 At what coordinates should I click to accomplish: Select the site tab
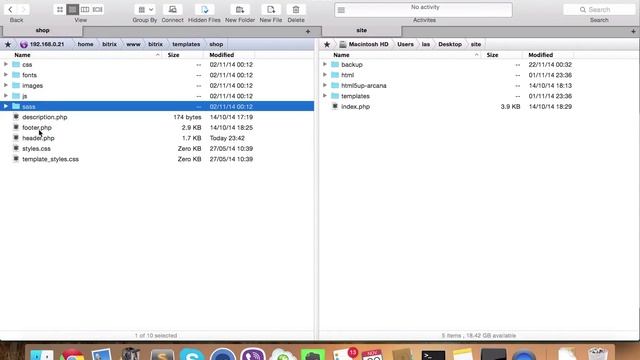pyautogui.click(x=362, y=31)
